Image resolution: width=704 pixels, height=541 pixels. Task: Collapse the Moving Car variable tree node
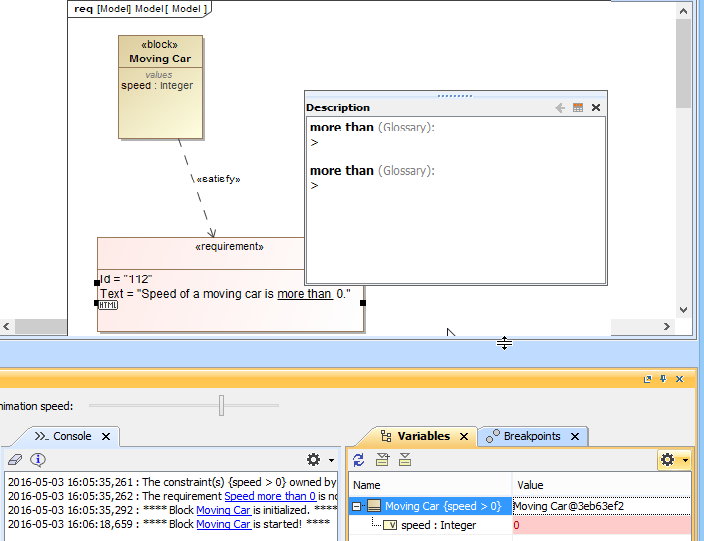[356, 506]
